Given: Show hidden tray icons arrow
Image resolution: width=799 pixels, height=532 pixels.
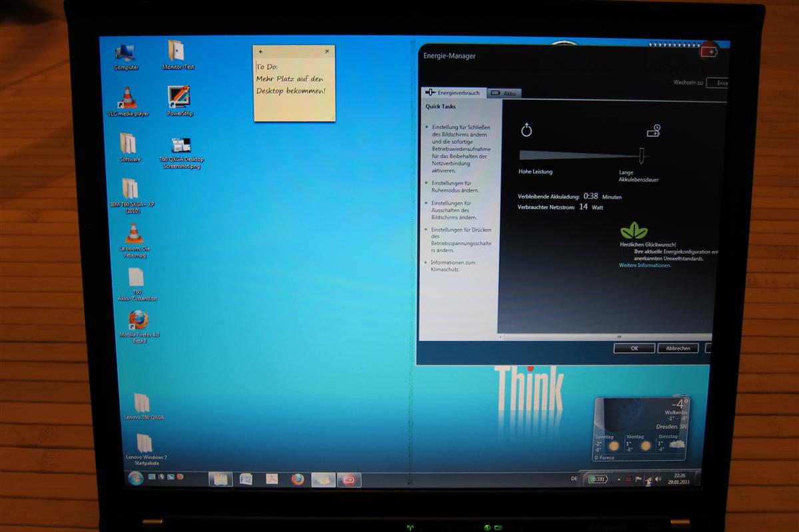Looking at the screenshot, I should pyautogui.click(x=619, y=479).
